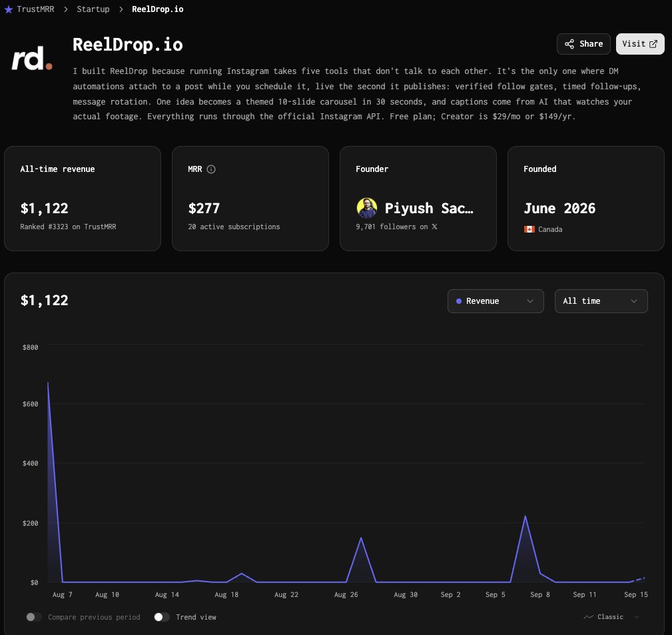Click the 'Sep 8' x-axis label

point(540,595)
